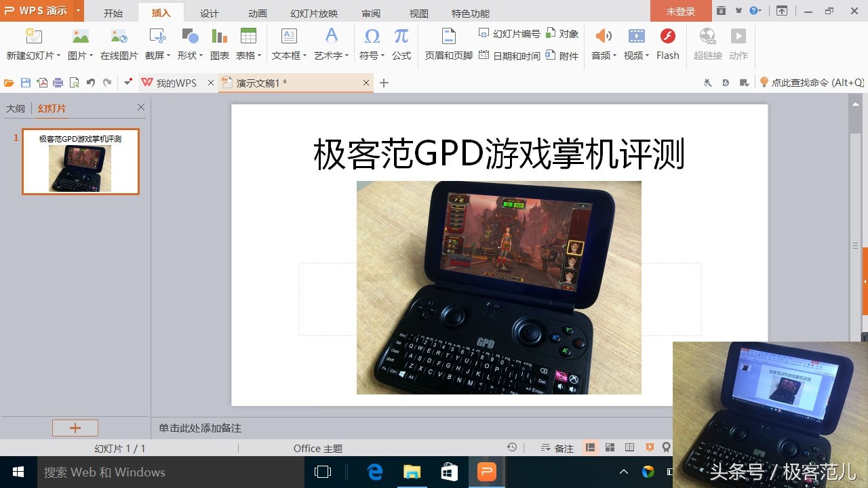Screen dimensions: 868x488
Task: Insert a Flash object
Action: click(x=667, y=44)
